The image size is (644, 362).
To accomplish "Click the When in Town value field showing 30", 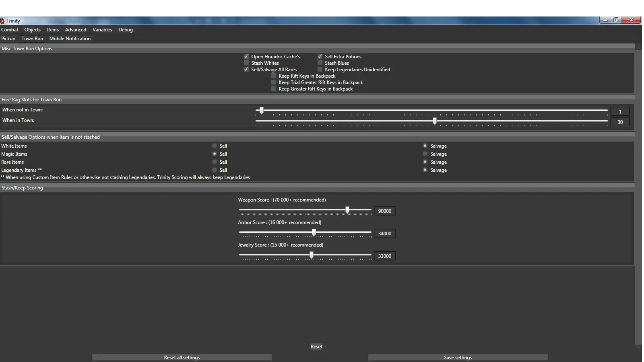I will (x=620, y=122).
